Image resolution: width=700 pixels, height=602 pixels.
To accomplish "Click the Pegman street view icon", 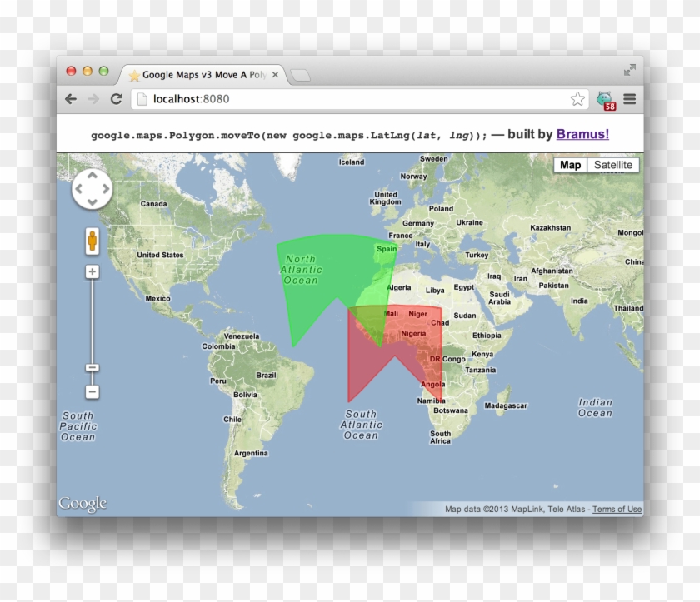I will coord(92,242).
